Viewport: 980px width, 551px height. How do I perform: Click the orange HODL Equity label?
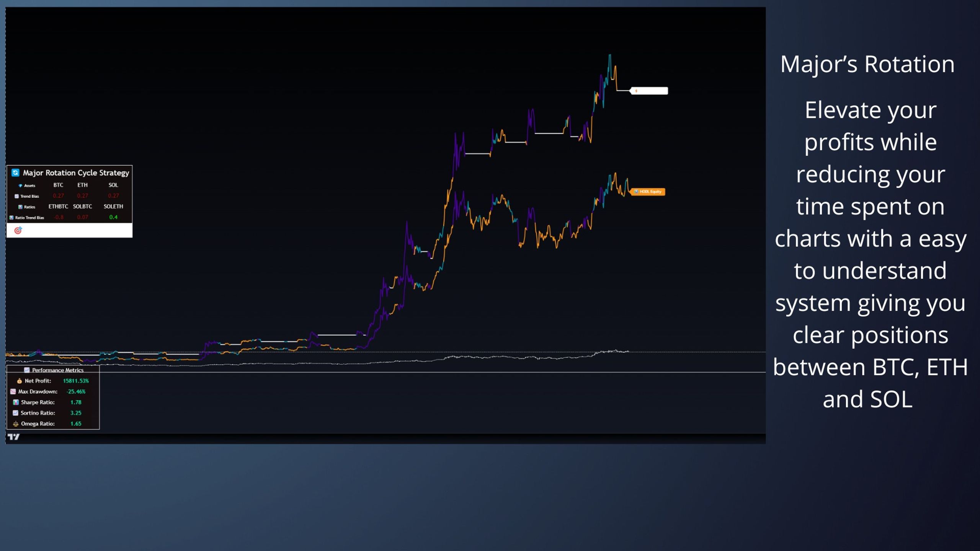click(x=648, y=192)
